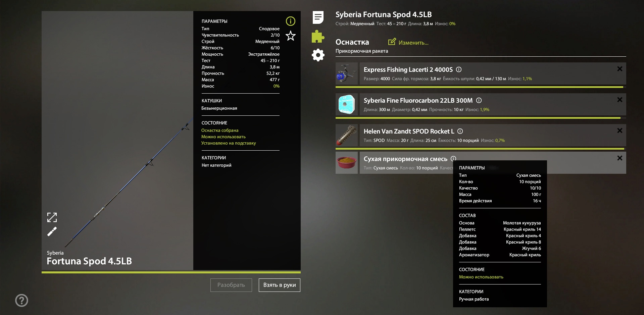Open the puzzle piece rig tab

click(318, 37)
